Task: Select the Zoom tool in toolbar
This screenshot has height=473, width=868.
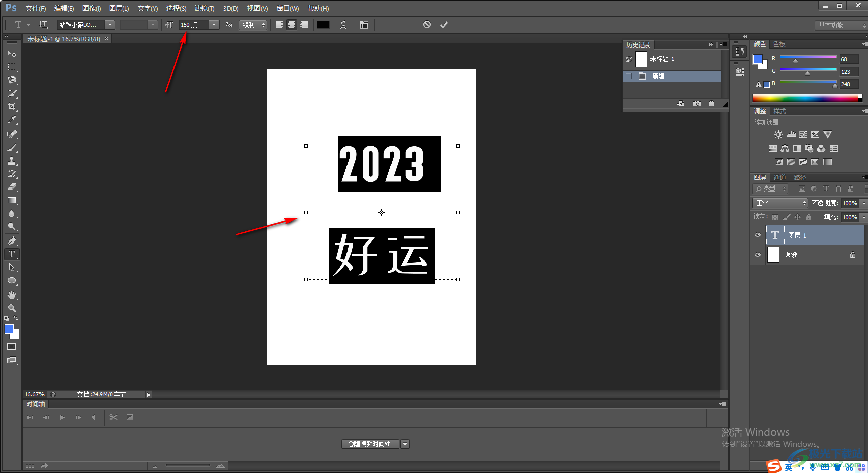Action: pyautogui.click(x=12, y=308)
